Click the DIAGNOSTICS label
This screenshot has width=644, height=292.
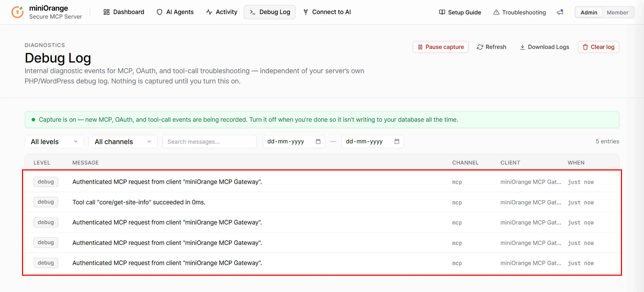[x=45, y=45]
